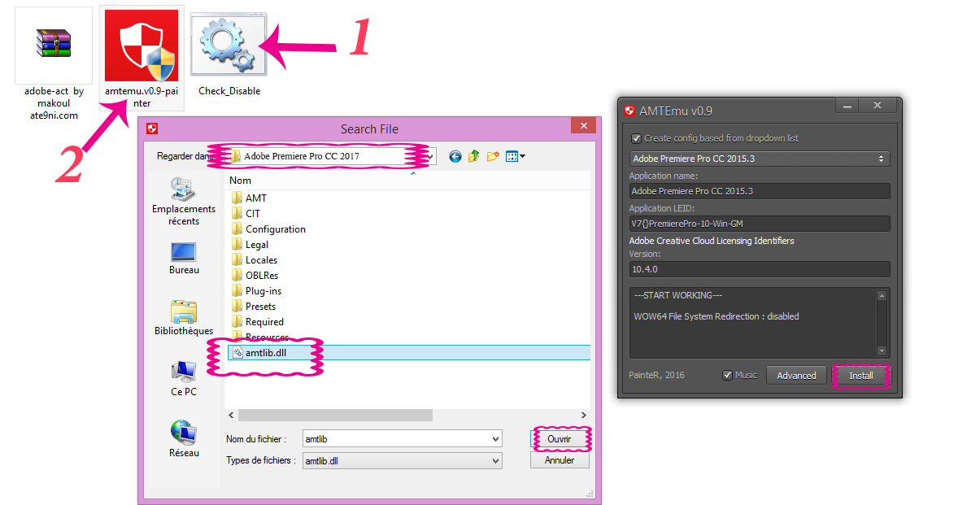Create new folder via toolbar icon

(x=493, y=156)
